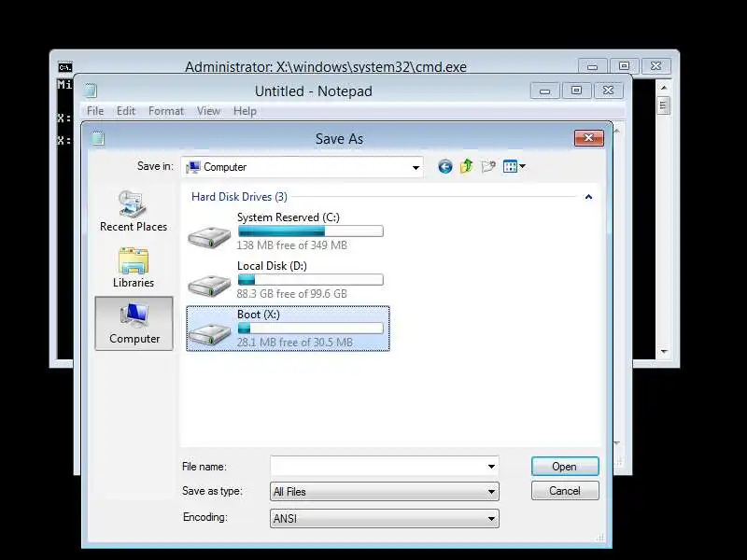747x560 pixels.
Task: Collapse the Hard Disk Drives group
Action: (589, 197)
